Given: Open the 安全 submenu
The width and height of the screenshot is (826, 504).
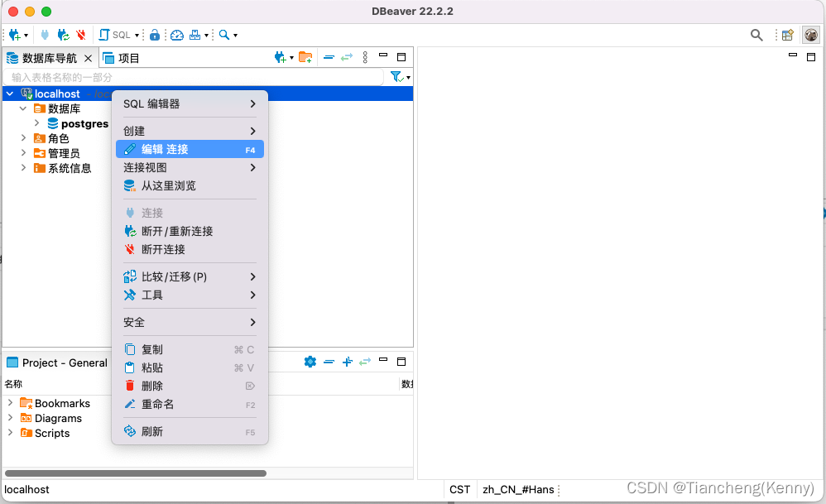Looking at the screenshot, I should coord(190,322).
